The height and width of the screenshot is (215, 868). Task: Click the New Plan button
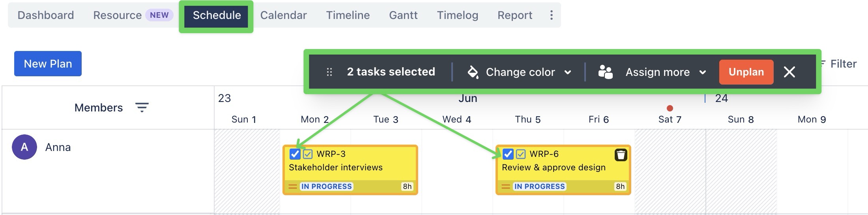[48, 64]
